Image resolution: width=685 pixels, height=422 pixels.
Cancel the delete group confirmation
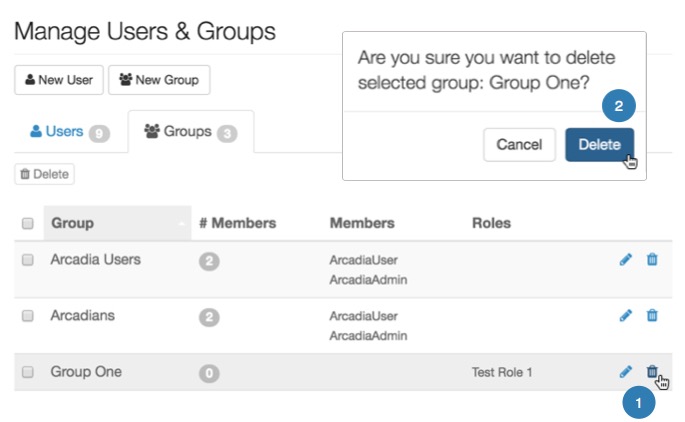[x=519, y=144]
